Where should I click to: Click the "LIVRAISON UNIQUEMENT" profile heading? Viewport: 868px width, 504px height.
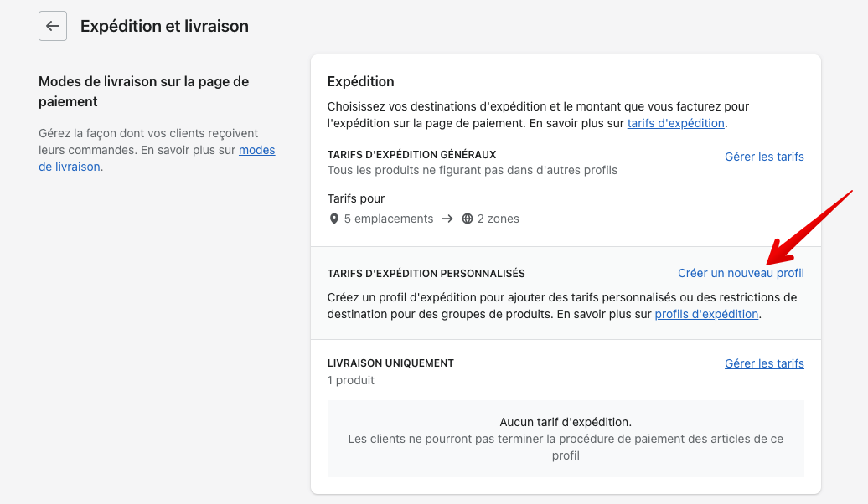(x=390, y=363)
